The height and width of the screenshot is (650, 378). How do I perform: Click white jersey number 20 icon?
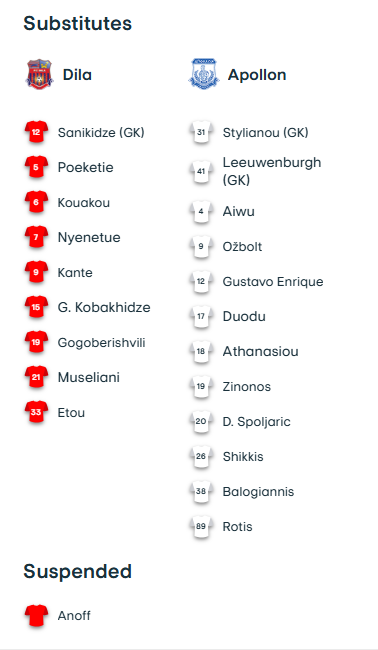[201, 421]
